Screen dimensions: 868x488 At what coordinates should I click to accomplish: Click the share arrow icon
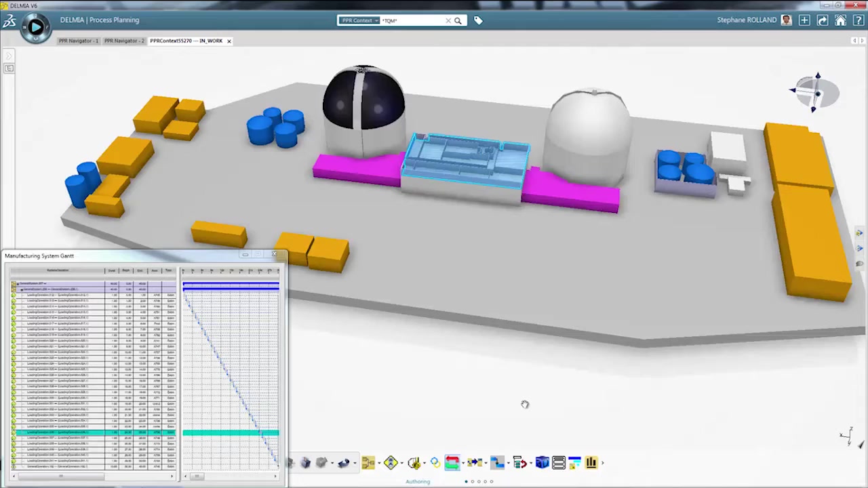pos(823,20)
